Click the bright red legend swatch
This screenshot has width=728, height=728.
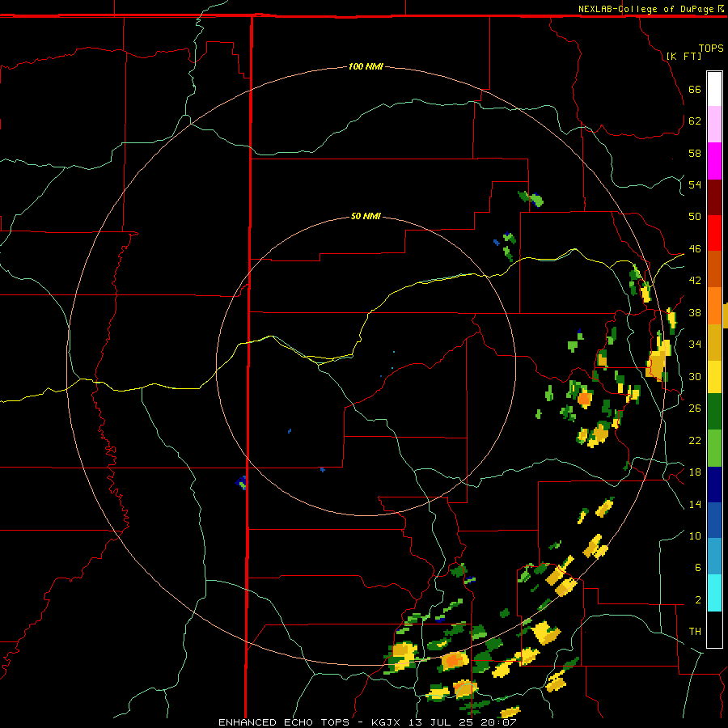714,233
